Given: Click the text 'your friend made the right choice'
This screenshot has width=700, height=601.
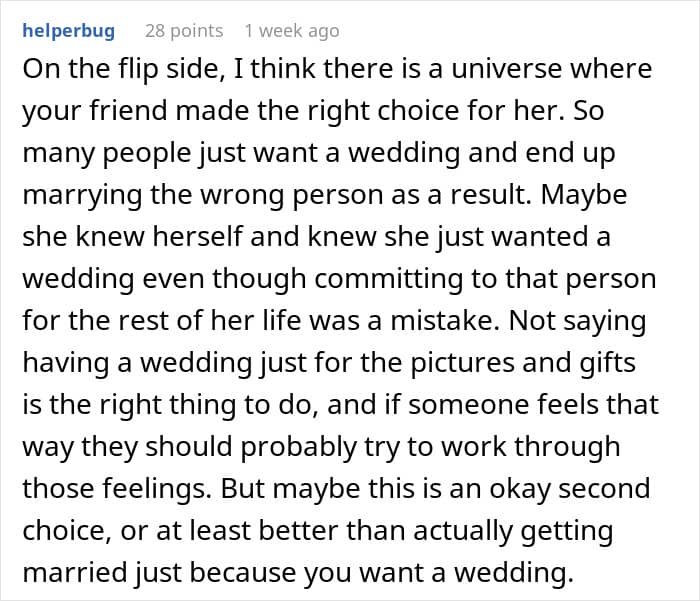Looking at the screenshot, I should 241,111.
